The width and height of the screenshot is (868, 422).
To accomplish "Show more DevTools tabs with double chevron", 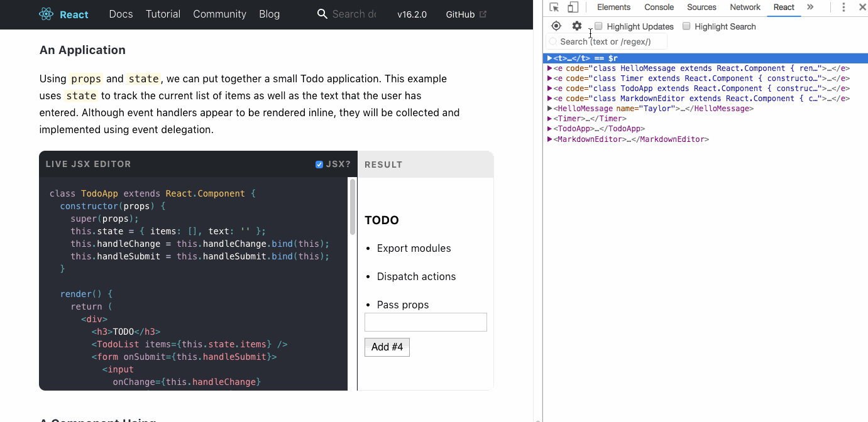I will [810, 7].
